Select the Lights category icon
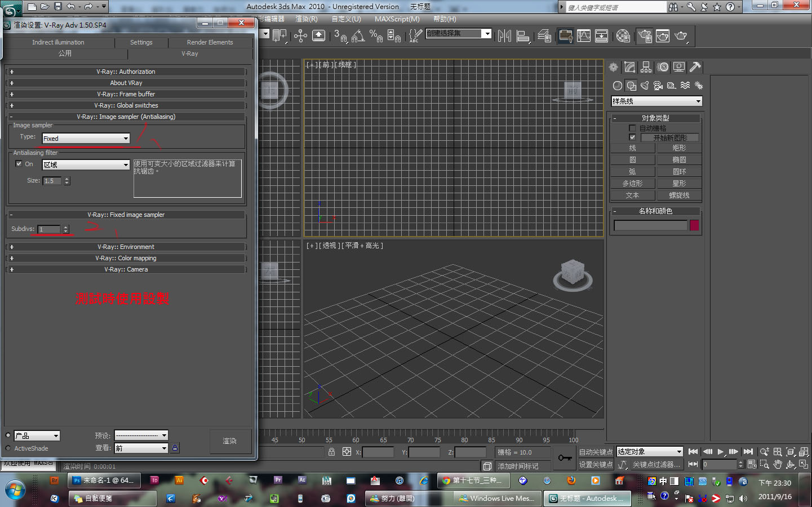 (x=645, y=86)
